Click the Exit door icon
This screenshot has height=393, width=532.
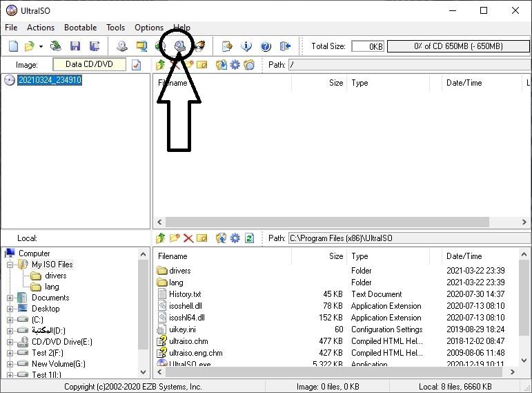(x=285, y=46)
